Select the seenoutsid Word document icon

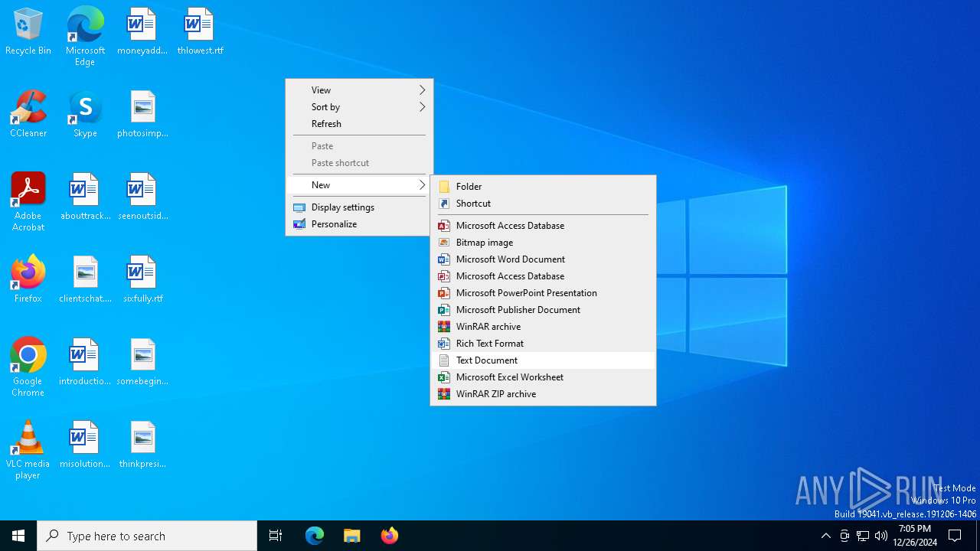click(142, 197)
